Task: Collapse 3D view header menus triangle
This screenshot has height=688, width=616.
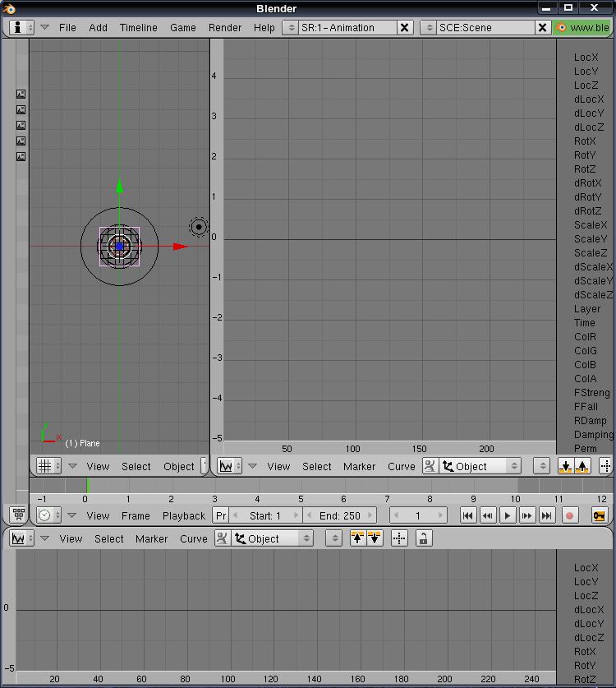Action: (x=73, y=466)
